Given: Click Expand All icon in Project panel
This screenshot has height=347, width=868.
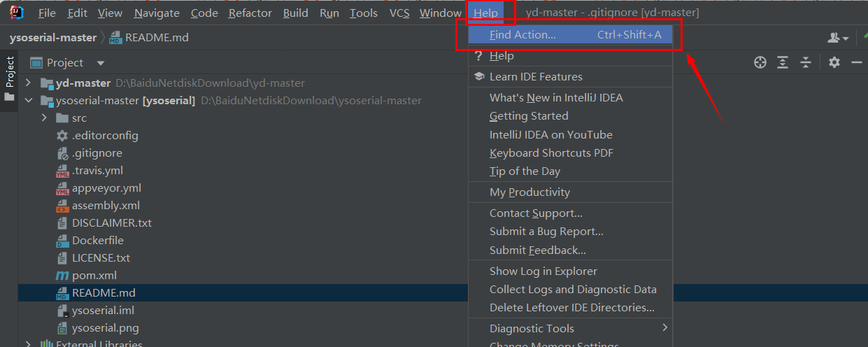Looking at the screenshot, I should pyautogui.click(x=783, y=63).
